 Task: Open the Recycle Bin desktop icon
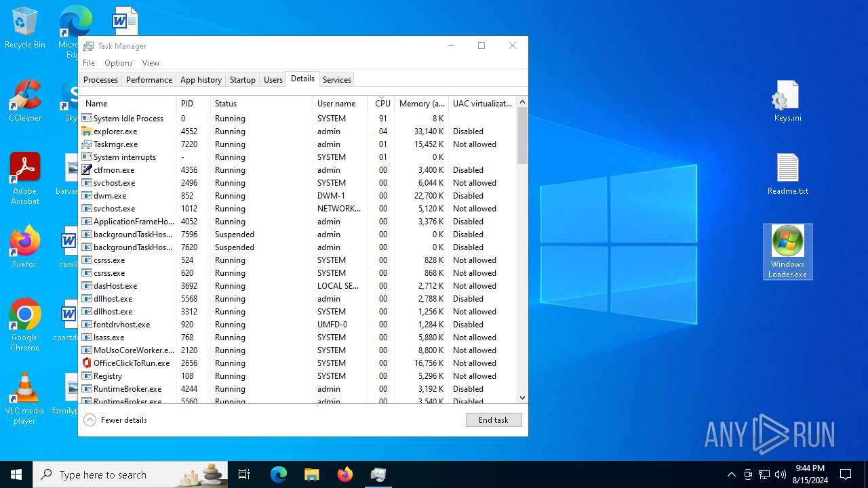24,28
